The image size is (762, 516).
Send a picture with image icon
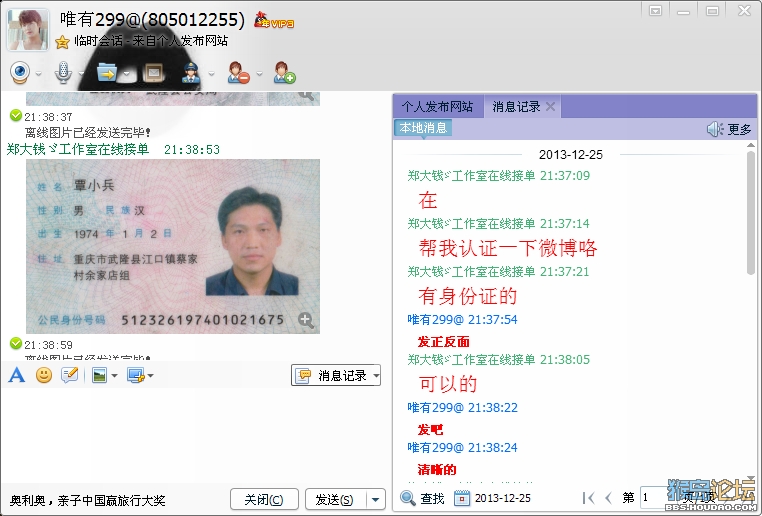[x=99, y=375]
